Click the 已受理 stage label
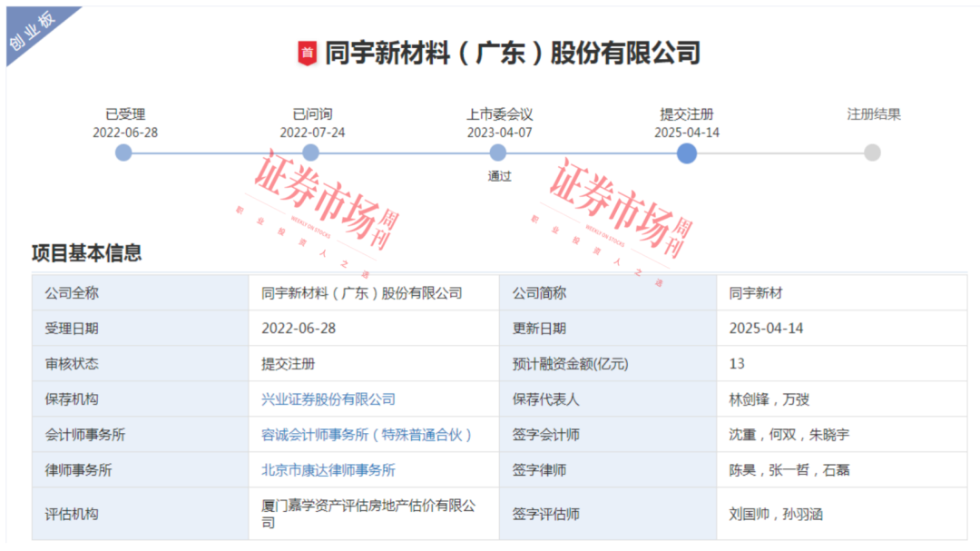This screenshot has width=980, height=551. click(125, 114)
